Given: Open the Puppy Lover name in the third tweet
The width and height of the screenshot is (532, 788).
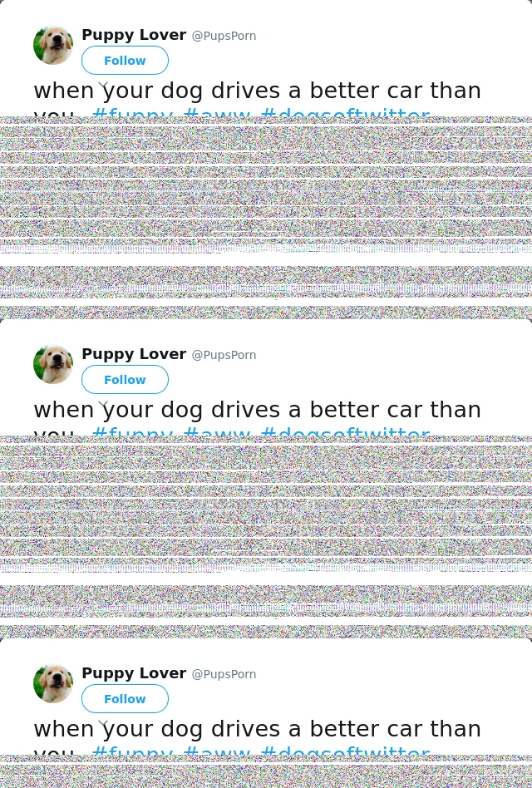Looking at the screenshot, I should tap(134, 673).
